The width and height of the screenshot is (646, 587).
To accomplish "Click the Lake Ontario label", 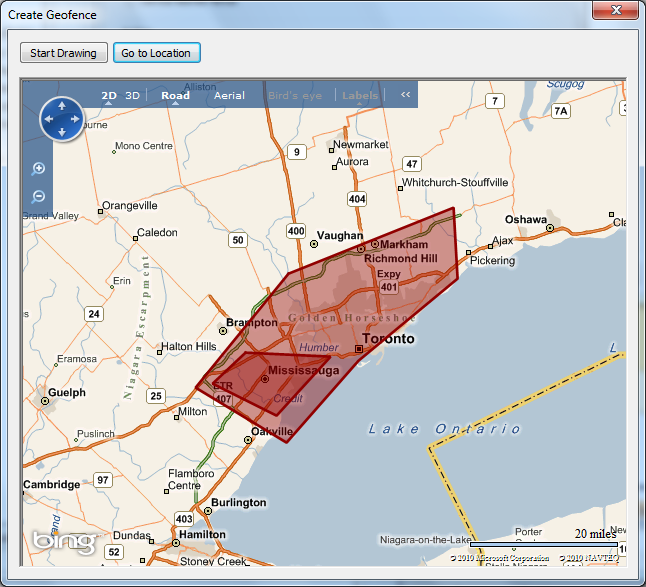I will [x=445, y=429].
